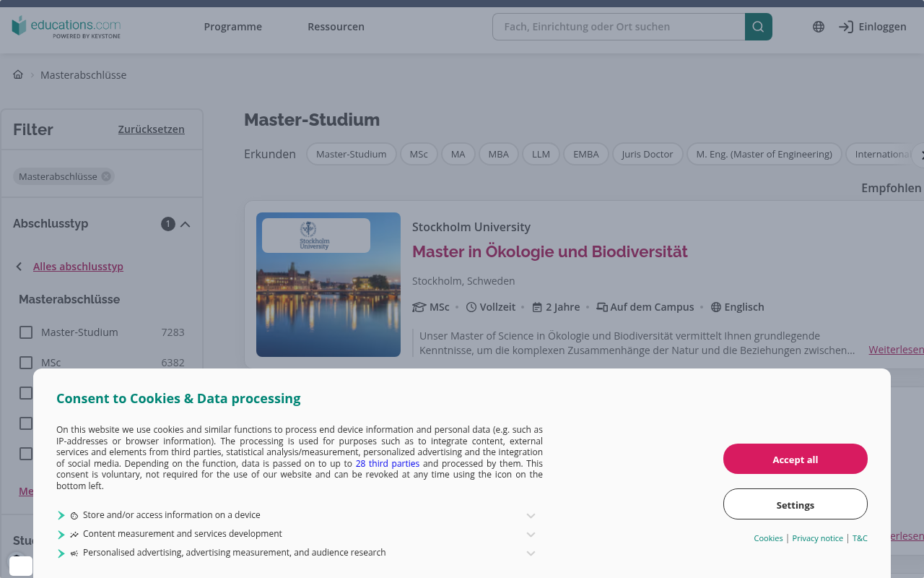Click the green arrow beside Store and/or access information
The width and height of the screenshot is (924, 578).
pyautogui.click(x=61, y=516)
